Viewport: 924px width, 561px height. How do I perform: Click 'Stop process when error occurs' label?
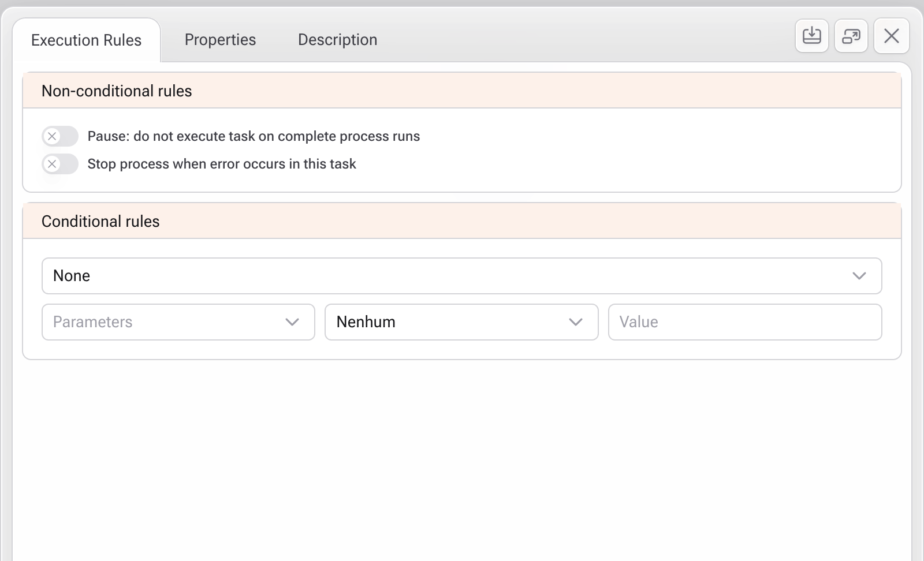pyautogui.click(x=222, y=164)
